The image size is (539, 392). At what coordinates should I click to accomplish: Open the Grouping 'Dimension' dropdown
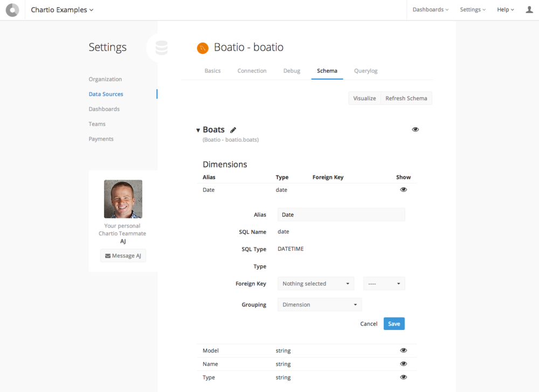click(320, 305)
